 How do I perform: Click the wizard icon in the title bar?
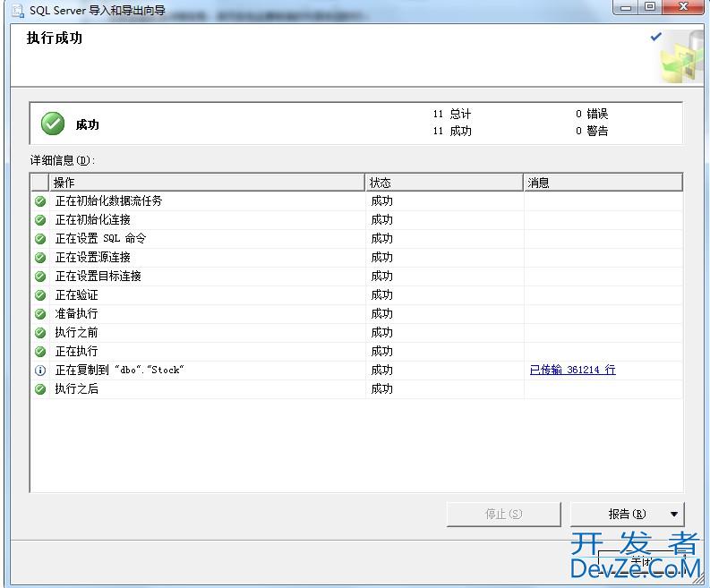pyautogui.click(x=18, y=11)
